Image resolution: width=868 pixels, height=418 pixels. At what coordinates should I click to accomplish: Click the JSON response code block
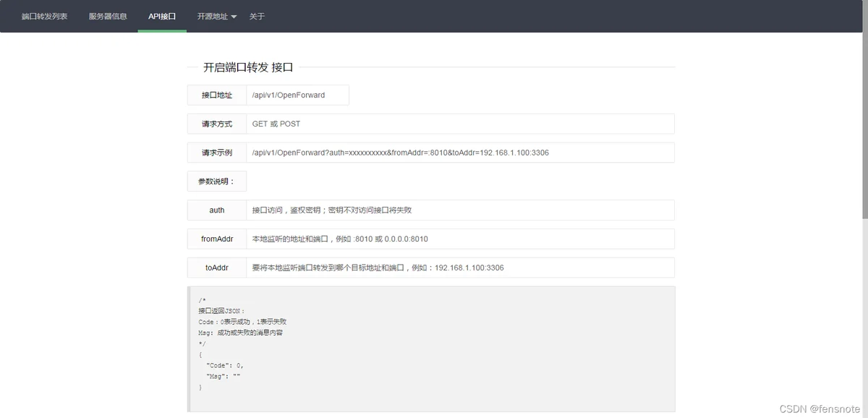pos(431,349)
